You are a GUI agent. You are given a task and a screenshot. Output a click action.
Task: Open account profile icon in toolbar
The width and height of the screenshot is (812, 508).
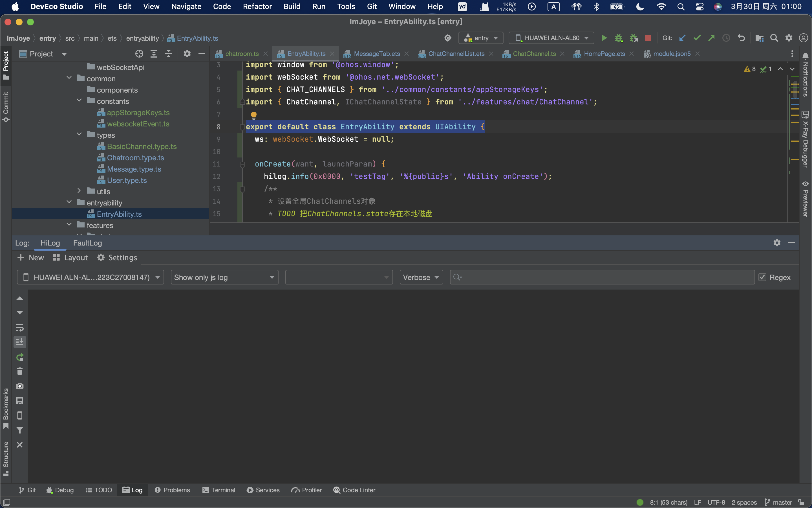(803, 38)
